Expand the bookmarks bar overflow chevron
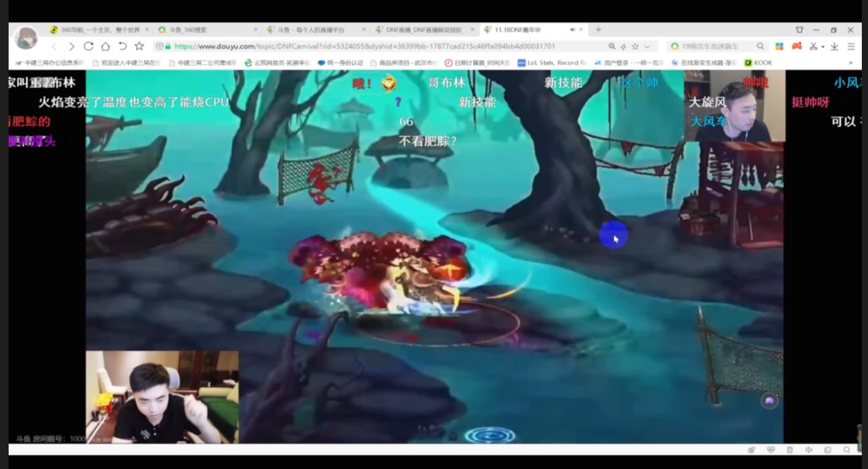This screenshot has height=469, width=868. [851, 63]
